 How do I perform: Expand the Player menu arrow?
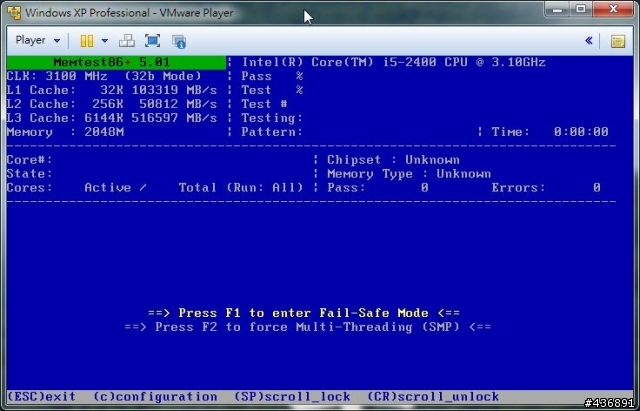57,41
